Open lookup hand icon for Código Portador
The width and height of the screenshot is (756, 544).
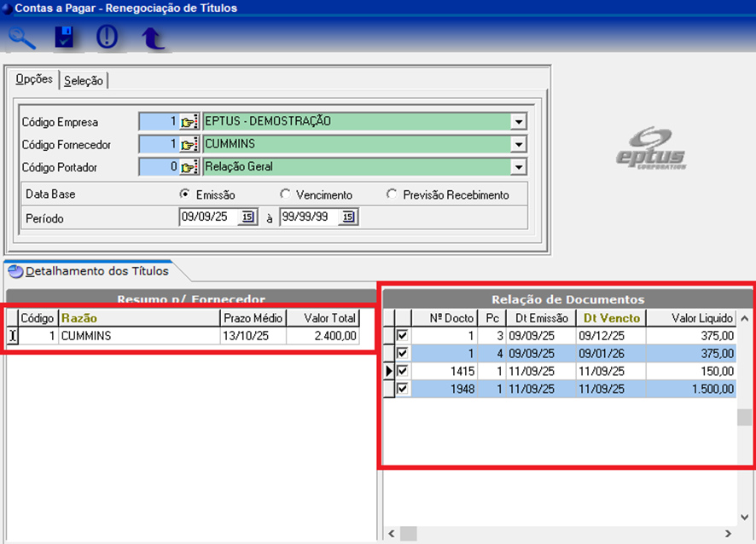189,167
